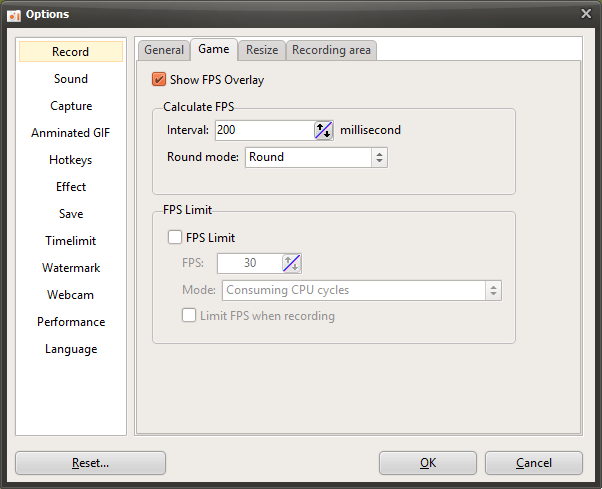Disable the Show FPS Overlay checkbox
602x489 pixels.
[159, 80]
